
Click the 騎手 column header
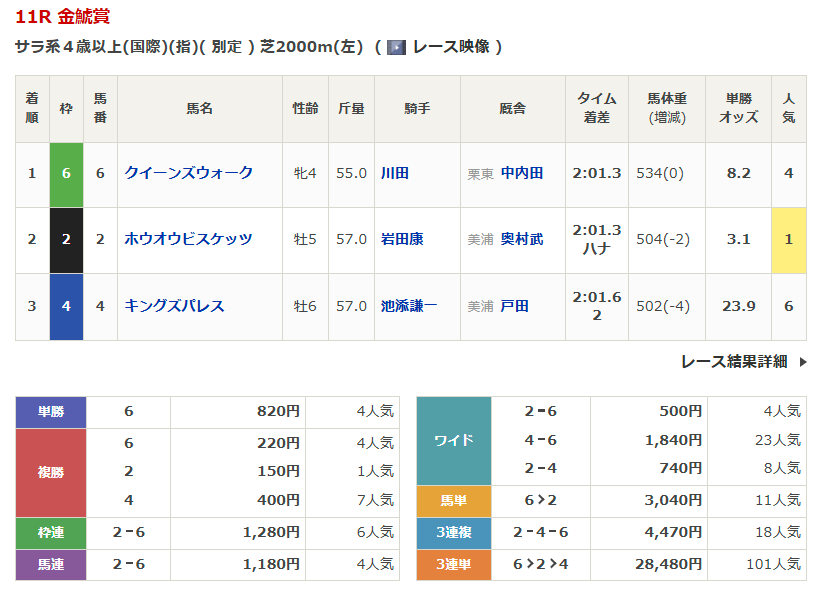417,108
